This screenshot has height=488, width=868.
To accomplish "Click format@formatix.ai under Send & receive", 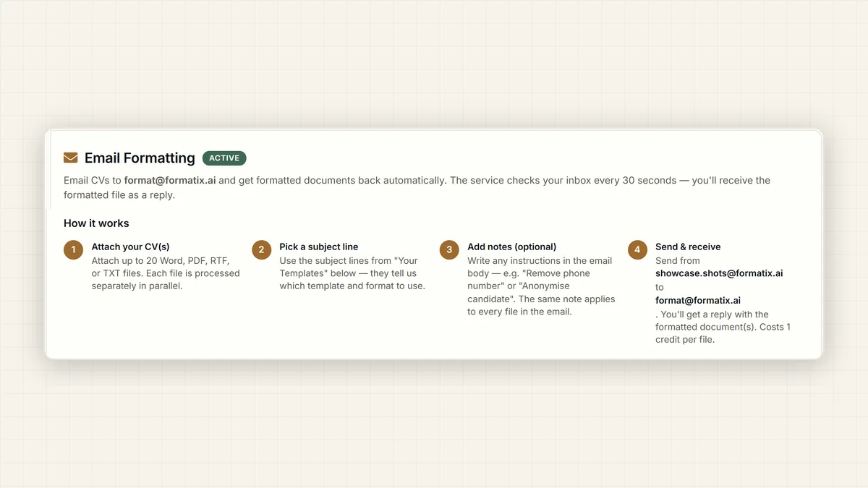I will 698,300.
